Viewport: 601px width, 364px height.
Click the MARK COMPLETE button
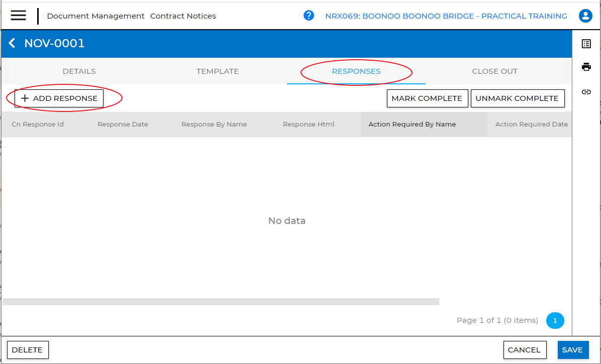tap(427, 98)
